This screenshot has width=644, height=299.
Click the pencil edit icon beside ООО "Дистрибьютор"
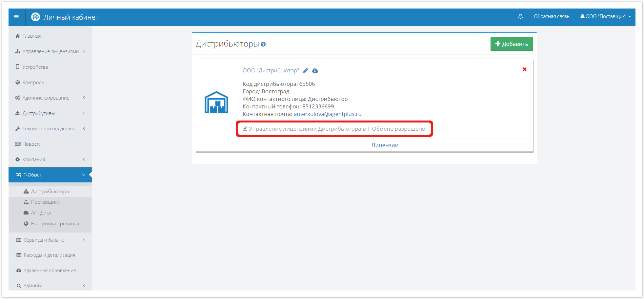[306, 70]
